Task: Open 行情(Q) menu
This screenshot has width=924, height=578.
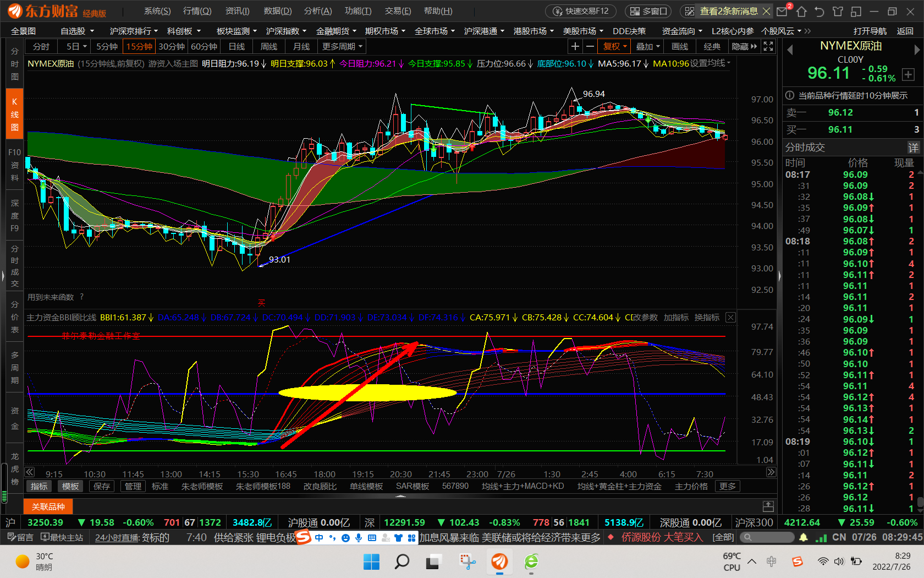Action: click(x=197, y=11)
